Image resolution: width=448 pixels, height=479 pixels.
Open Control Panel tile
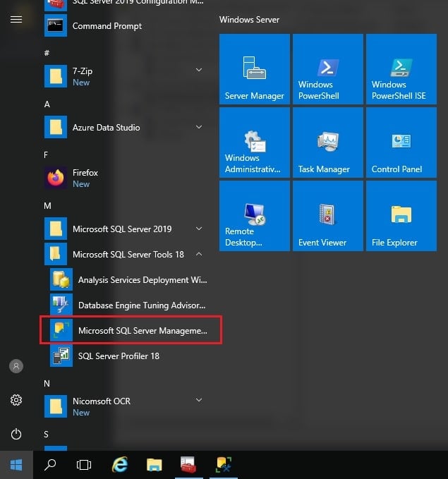[401, 143]
